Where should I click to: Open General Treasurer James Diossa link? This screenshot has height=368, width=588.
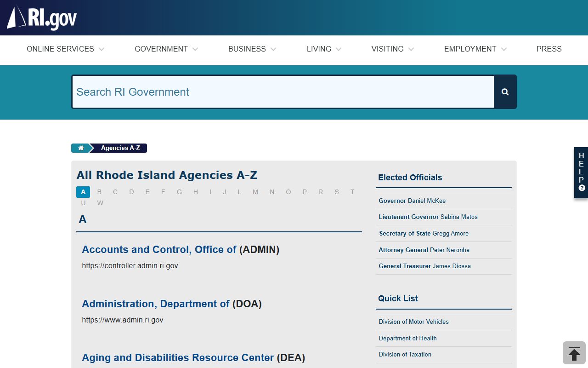coord(424,266)
